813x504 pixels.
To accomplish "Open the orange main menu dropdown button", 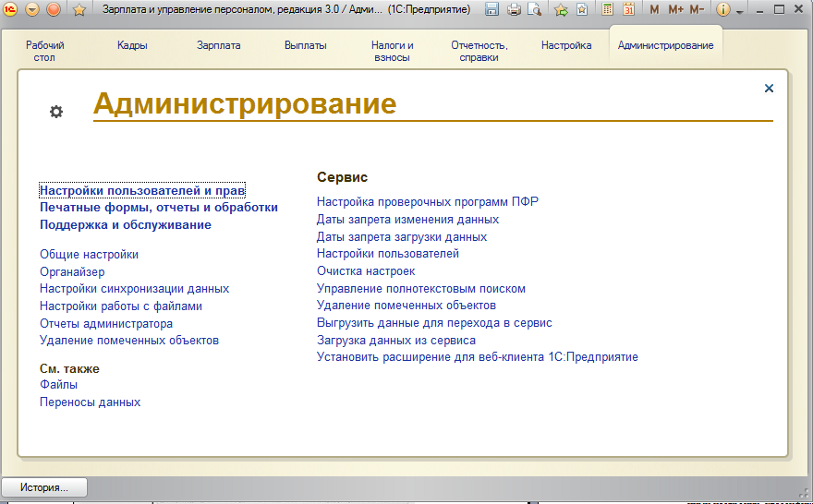I will 32,9.
